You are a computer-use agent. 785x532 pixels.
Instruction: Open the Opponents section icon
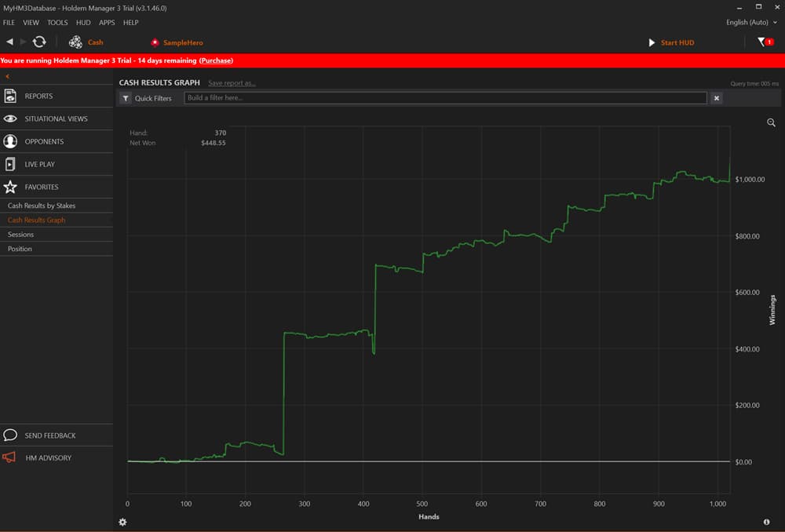click(9, 141)
